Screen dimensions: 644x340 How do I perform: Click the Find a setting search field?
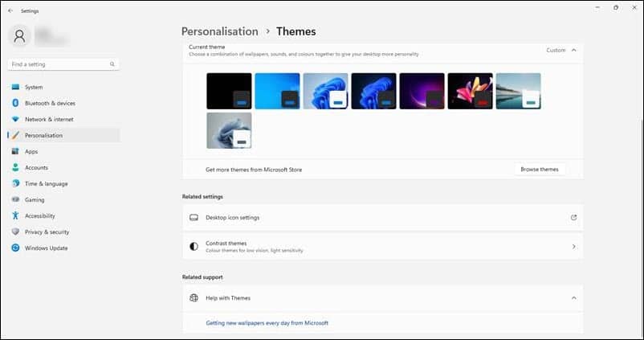coord(63,64)
